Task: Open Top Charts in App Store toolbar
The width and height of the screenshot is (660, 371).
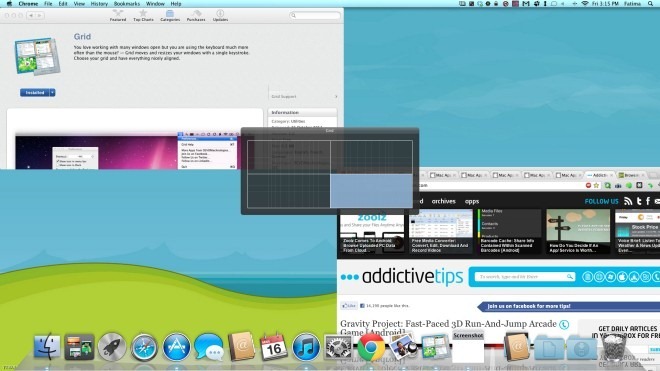Action: click(x=143, y=16)
